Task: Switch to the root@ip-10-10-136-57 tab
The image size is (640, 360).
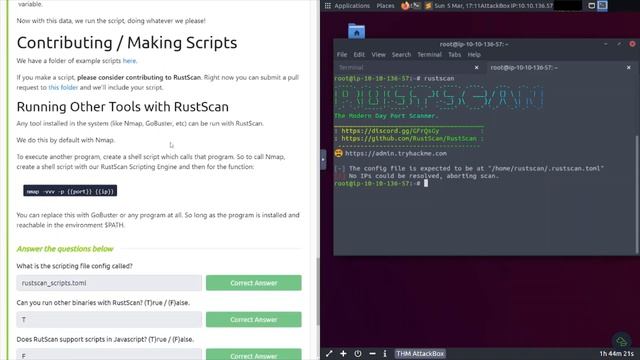Action: 560,68
